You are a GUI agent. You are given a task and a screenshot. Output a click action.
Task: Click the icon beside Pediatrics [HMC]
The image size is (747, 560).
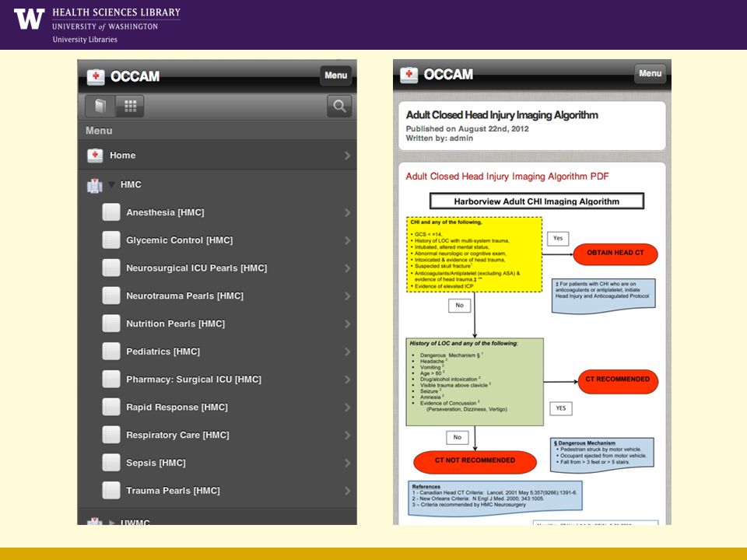point(111,352)
